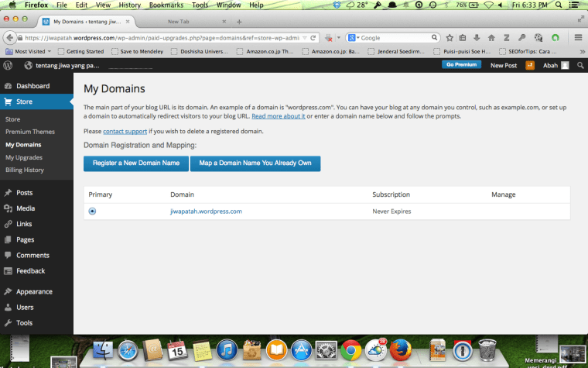Open the Media section in sidebar
The width and height of the screenshot is (588, 368).
(x=26, y=208)
